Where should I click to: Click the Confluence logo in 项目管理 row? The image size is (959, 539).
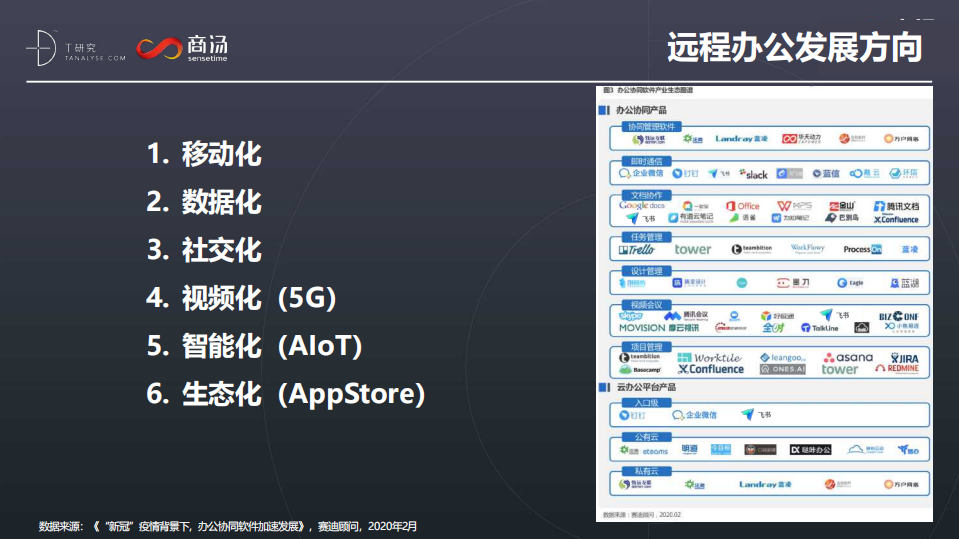click(x=711, y=370)
